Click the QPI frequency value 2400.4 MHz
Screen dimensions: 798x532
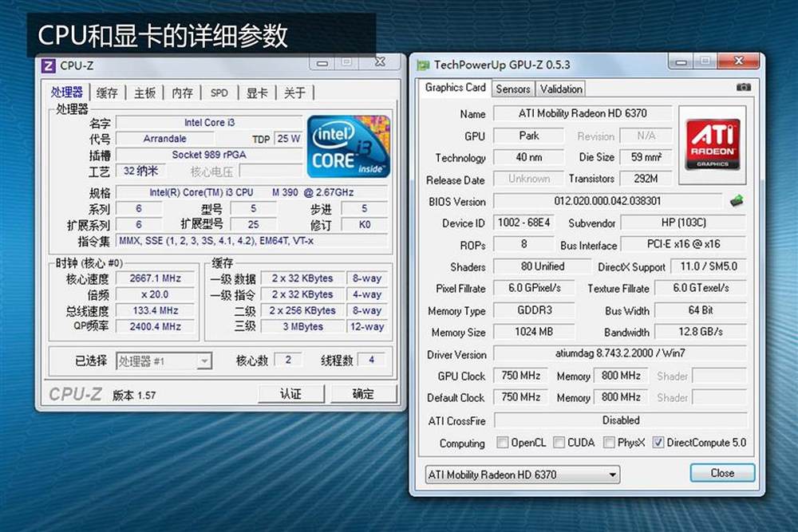(x=156, y=326)
